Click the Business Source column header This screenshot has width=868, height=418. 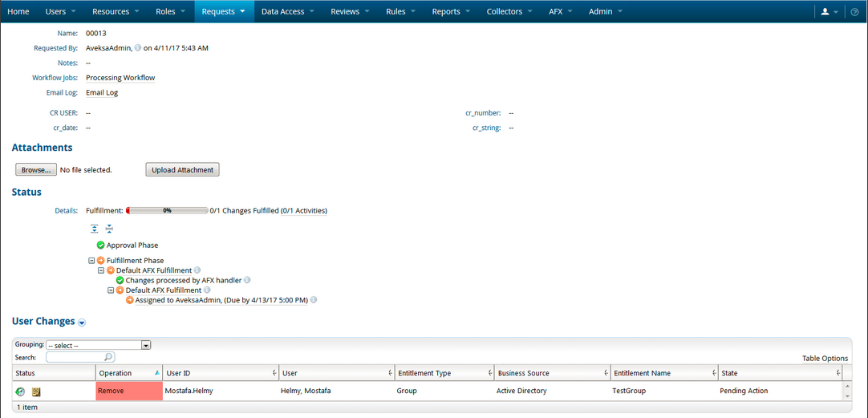552,373
